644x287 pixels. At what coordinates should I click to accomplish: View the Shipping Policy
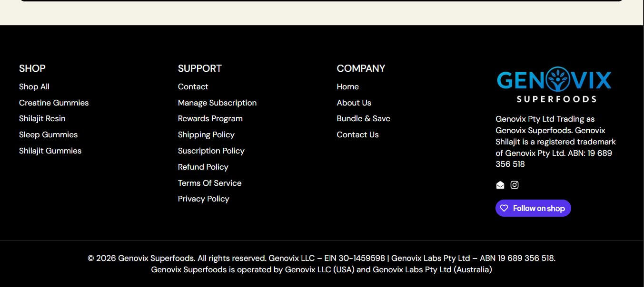pyautogui.click(x=206, y=134)
